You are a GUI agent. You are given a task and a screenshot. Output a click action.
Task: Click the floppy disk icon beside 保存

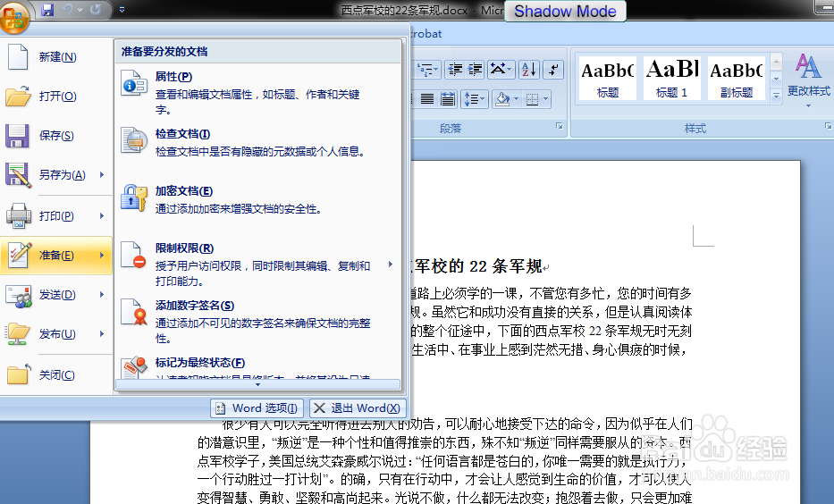tap(17, 136)
